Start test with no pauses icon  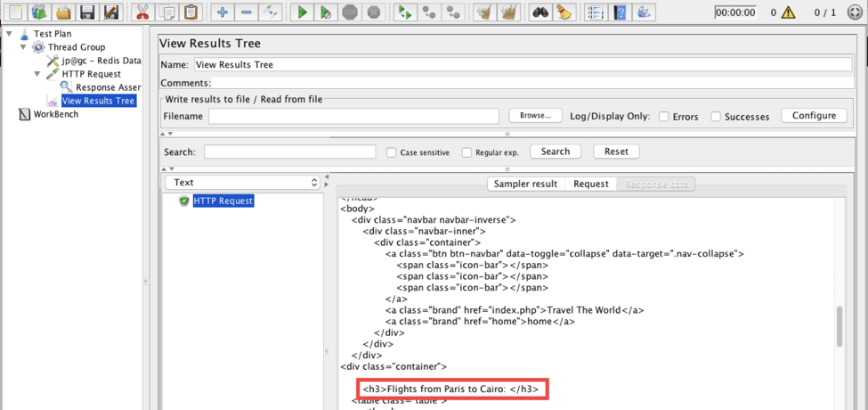point(326,11)
